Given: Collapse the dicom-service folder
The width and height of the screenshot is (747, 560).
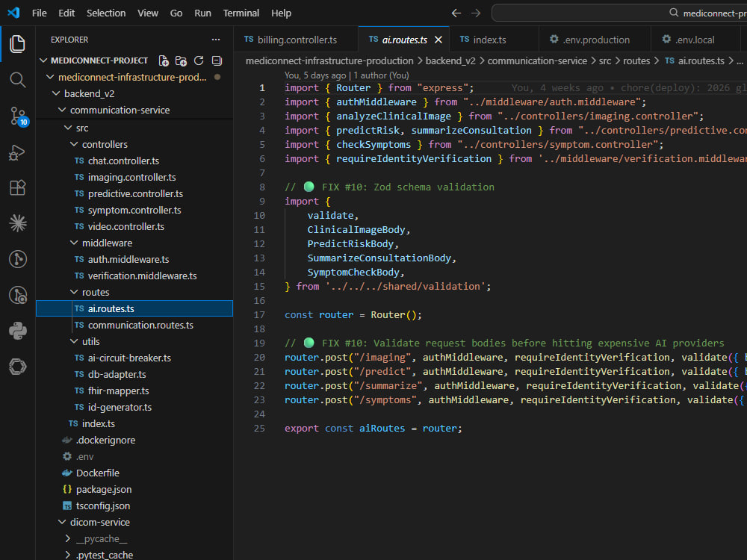Looking at the screenshot, I should coord(61,523).
